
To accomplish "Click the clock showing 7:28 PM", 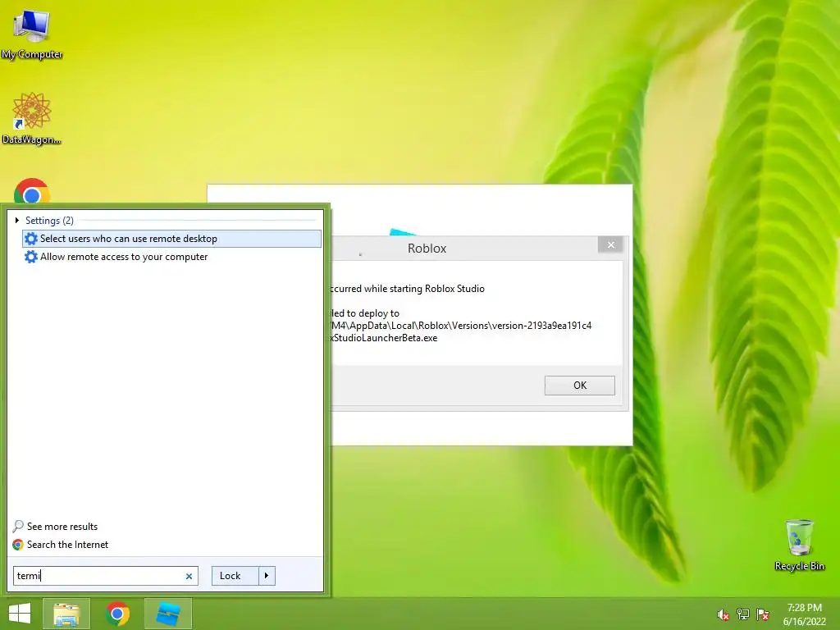I will pyautogui.click(x=804, y=608).
